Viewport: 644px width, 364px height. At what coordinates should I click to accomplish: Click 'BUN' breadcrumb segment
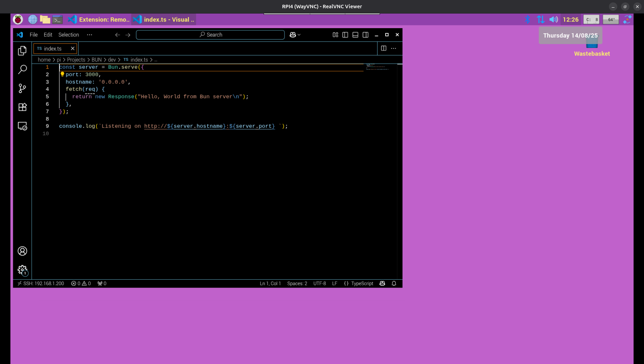pos(97,60)
